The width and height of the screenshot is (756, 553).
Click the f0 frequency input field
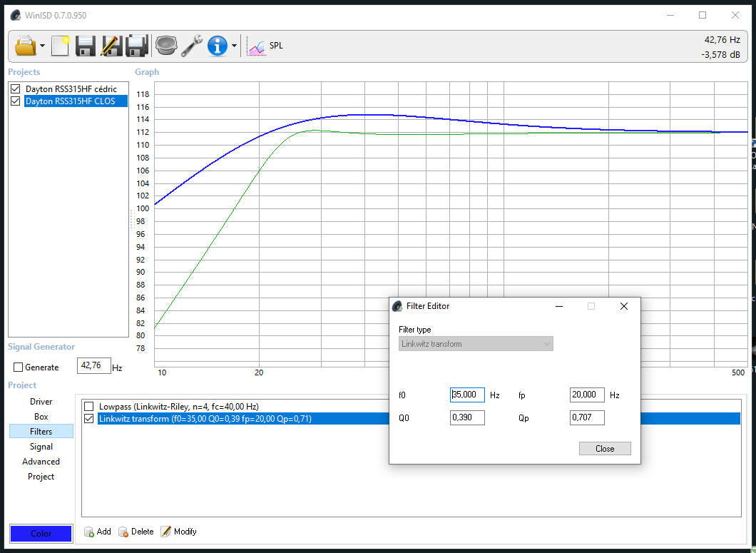pos(467,395)
